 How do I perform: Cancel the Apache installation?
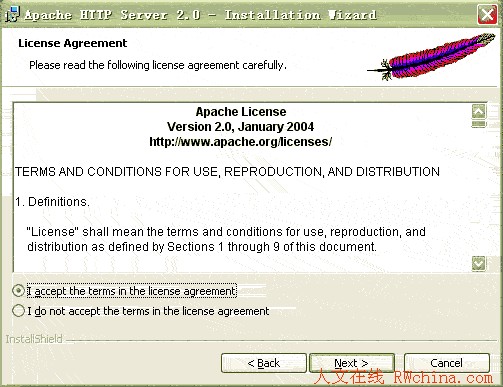(446, 363)
